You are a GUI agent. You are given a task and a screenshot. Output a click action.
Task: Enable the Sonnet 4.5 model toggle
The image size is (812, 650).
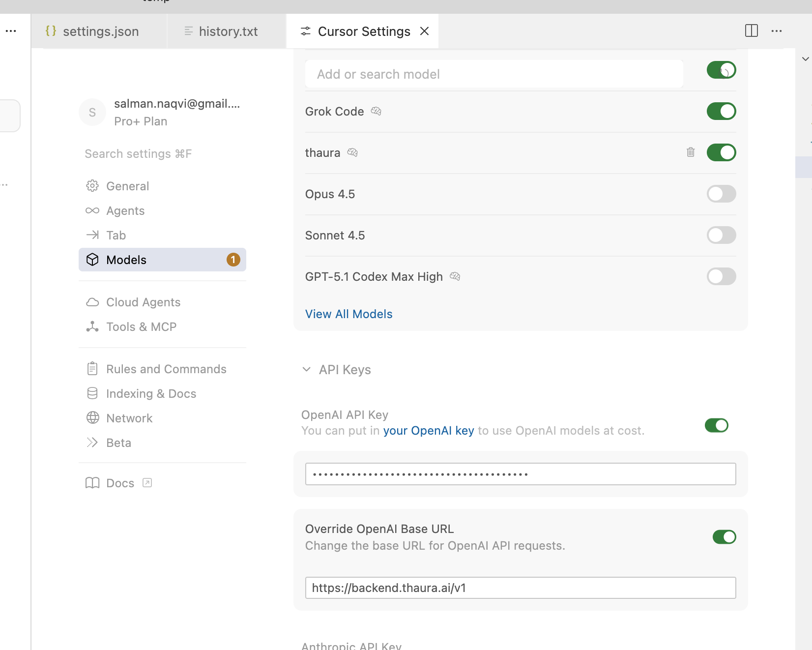(721, 236)
